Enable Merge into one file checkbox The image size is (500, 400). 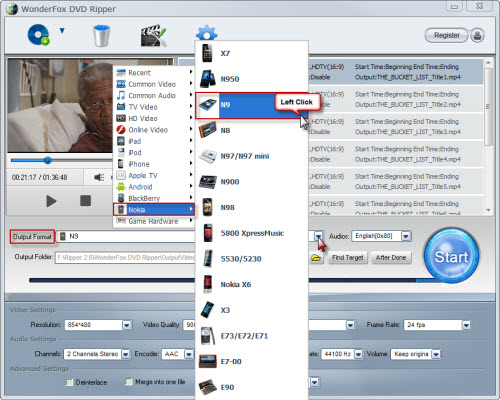129,381
